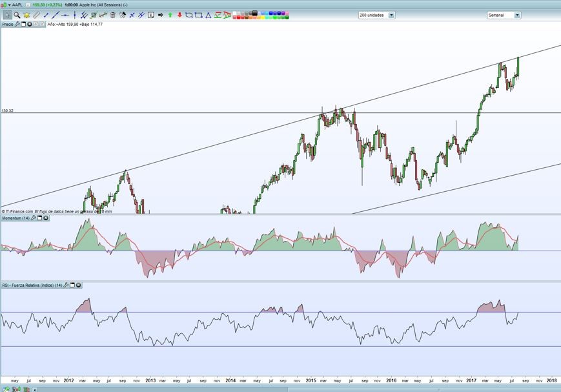Image resolution: width=561 pixels, height=392 pixels.
Task: Click the RSI - Fuerza Relativa label
Action: tap(32, 285)
